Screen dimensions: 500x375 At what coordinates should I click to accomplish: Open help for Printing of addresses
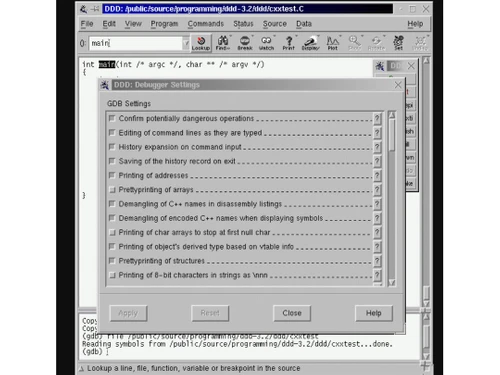(x=377, y=175)
